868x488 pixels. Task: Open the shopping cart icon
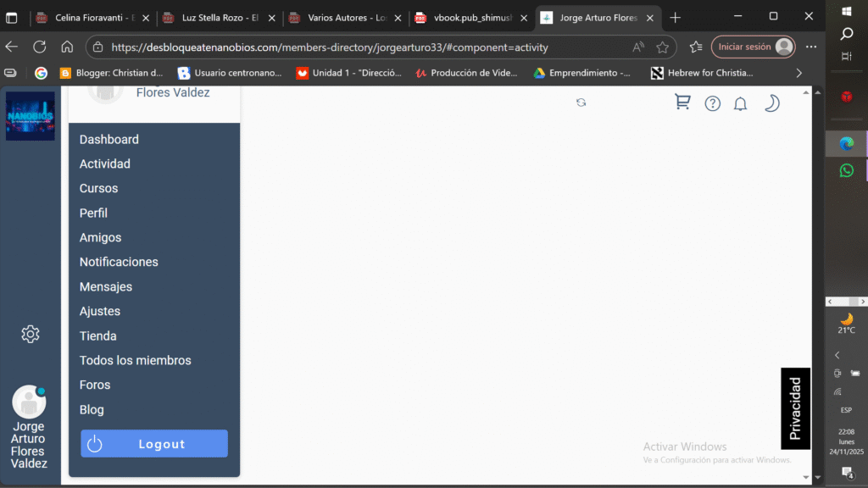pyautogui.click(x=682, y=103)
